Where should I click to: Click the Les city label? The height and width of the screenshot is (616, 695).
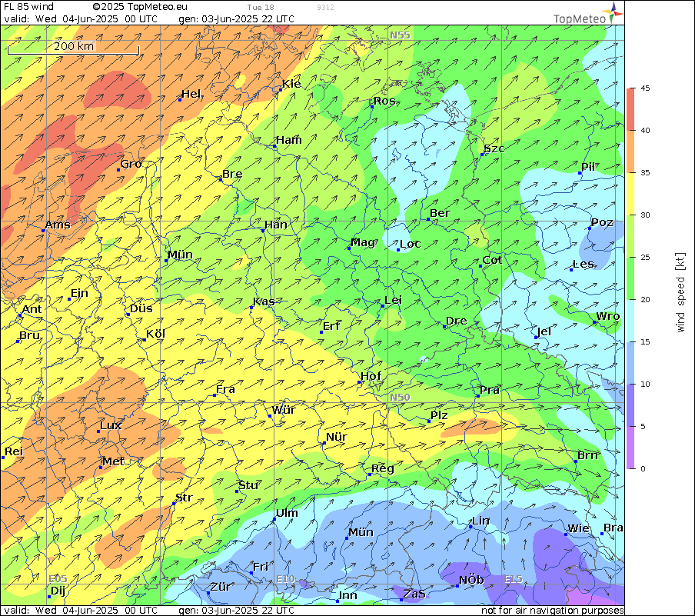[x=584, y=264]
